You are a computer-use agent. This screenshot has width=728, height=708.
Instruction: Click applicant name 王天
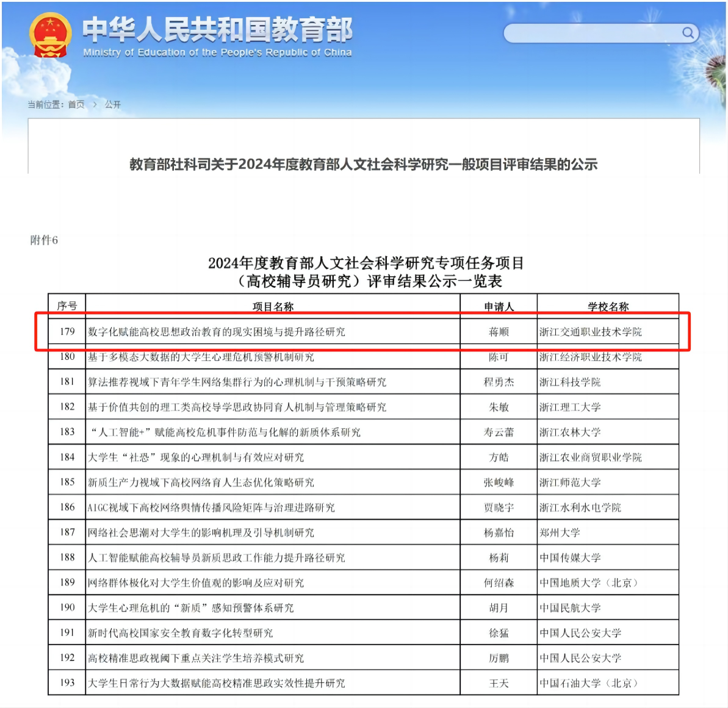499,683
